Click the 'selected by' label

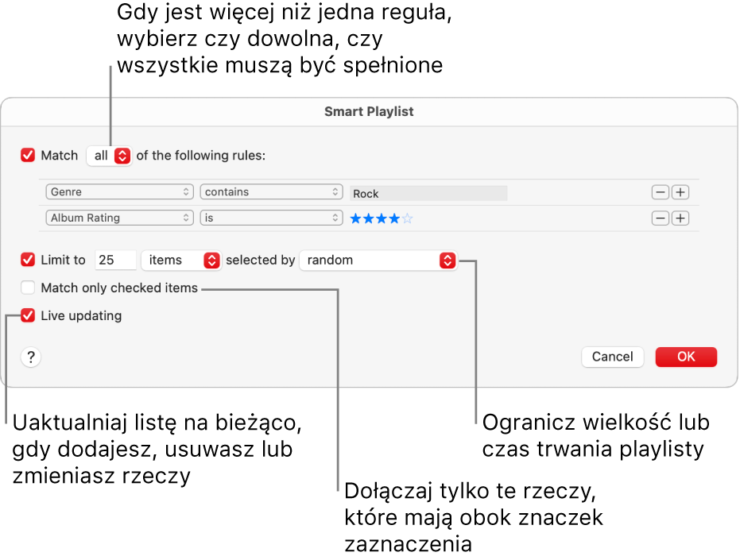(x=261, y=260)
